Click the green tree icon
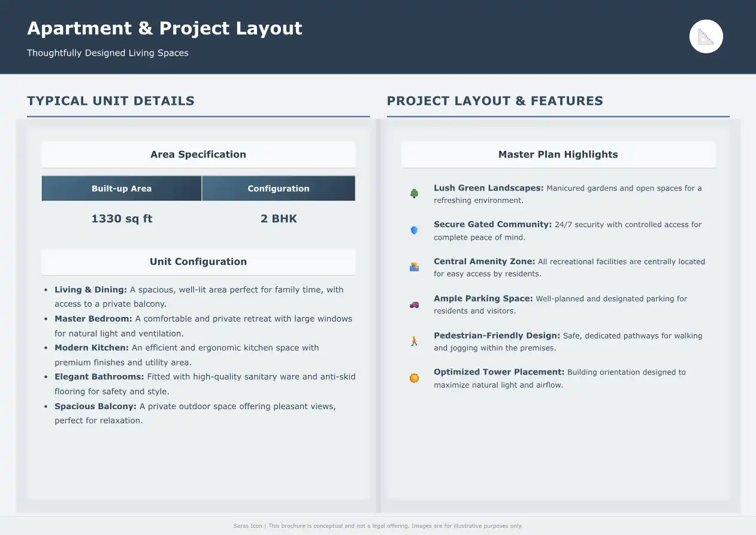Image resolution: width=756 pixels, height=535 pixels. 414,194
